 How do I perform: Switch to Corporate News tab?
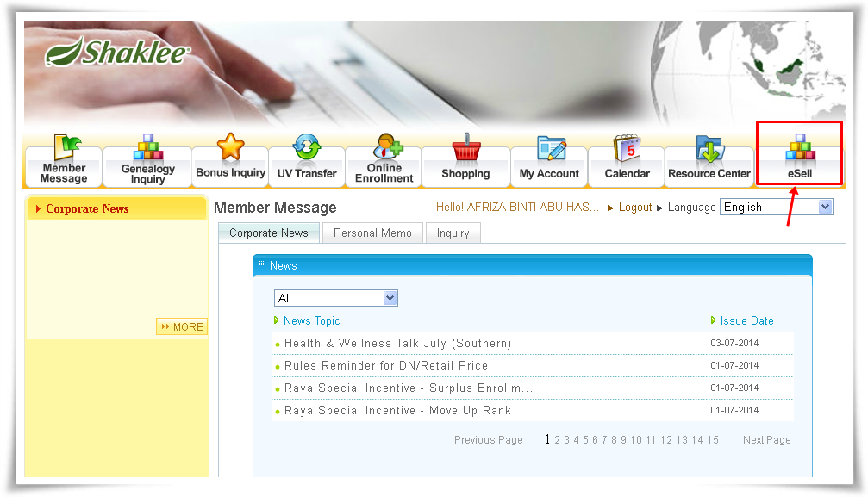268,233
